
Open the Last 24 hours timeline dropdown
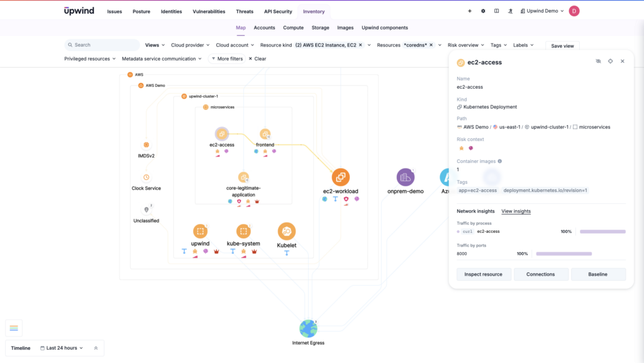point(63,348)
